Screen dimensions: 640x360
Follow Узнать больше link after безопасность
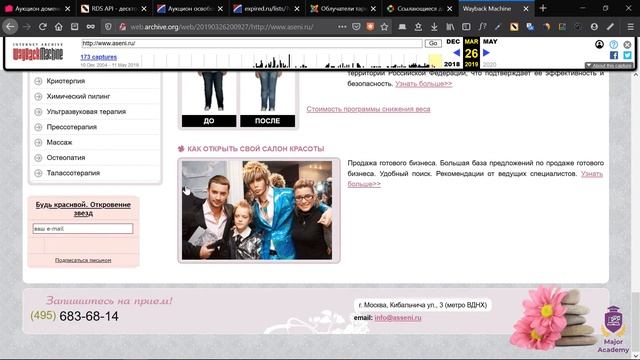coord(423,84)
